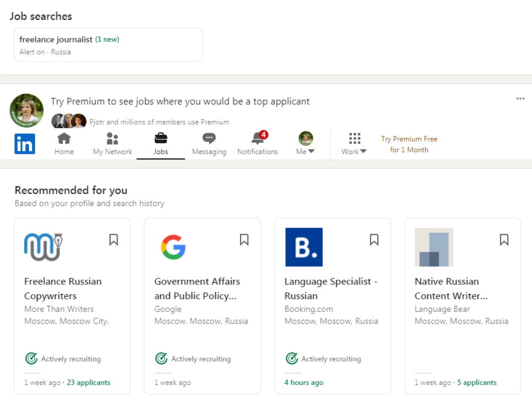This screenshot has height=414, width=532.
Task: Open Notifications bell with badge
Action: point(258,143)
